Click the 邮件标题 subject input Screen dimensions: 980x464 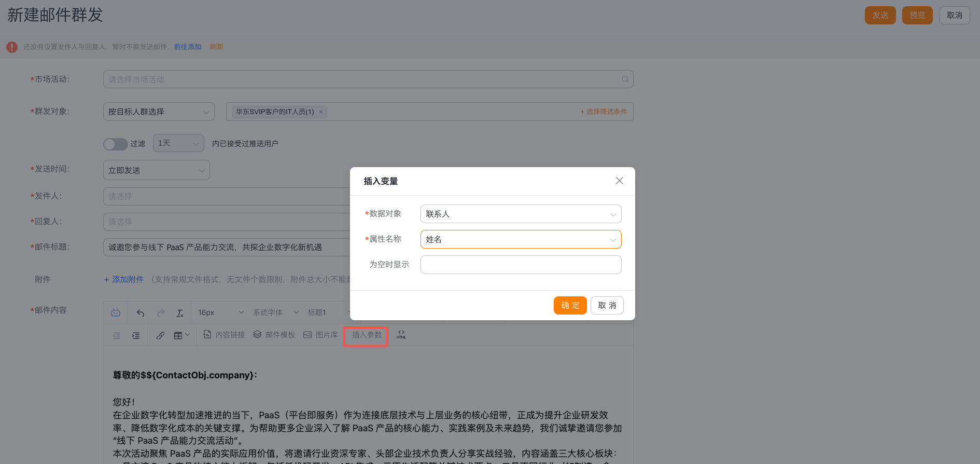point(227,247)
